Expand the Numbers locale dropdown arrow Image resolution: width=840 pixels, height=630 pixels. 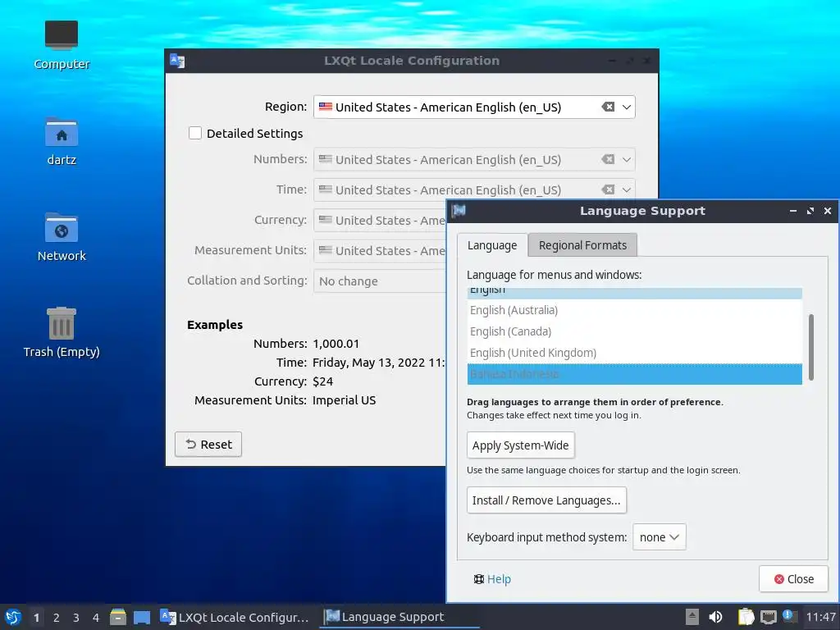point(627,159)
